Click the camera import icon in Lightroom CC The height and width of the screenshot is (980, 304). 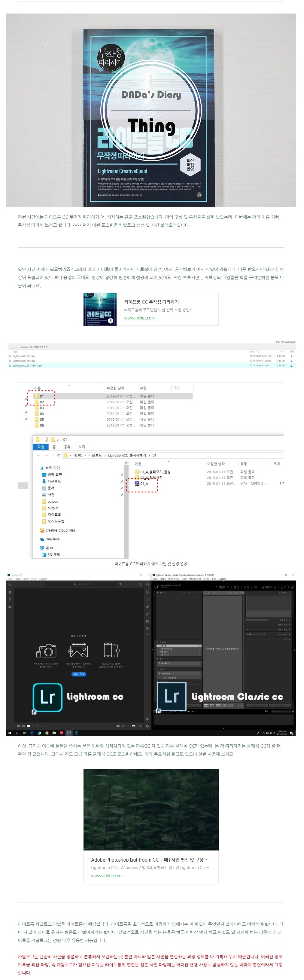[x=47, y=651]
